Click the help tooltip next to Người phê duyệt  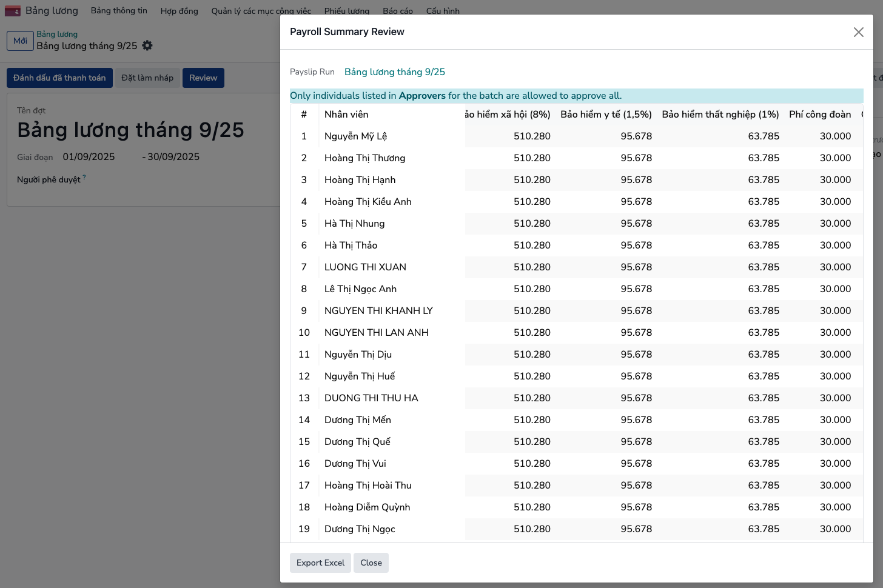(84, 178)
